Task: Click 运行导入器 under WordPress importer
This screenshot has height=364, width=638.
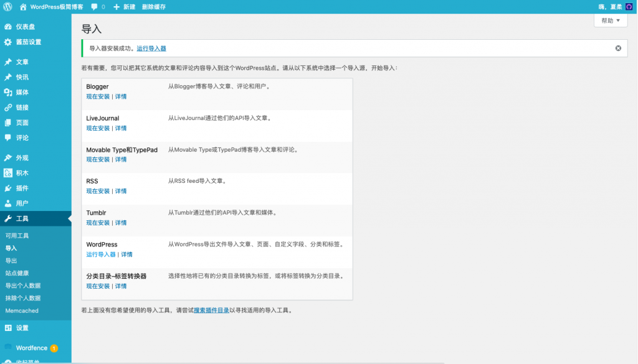Action: [x=101, y=254]
